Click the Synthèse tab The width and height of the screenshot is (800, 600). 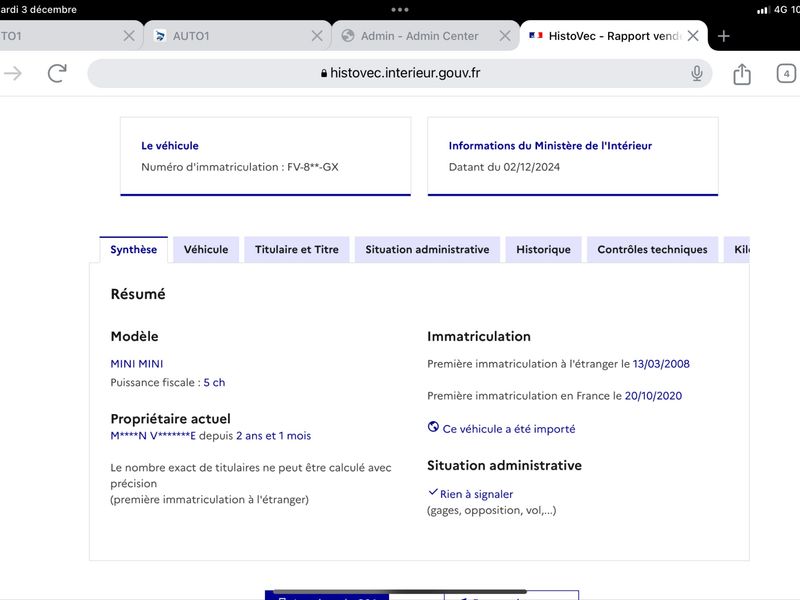(x=134, y=249)
